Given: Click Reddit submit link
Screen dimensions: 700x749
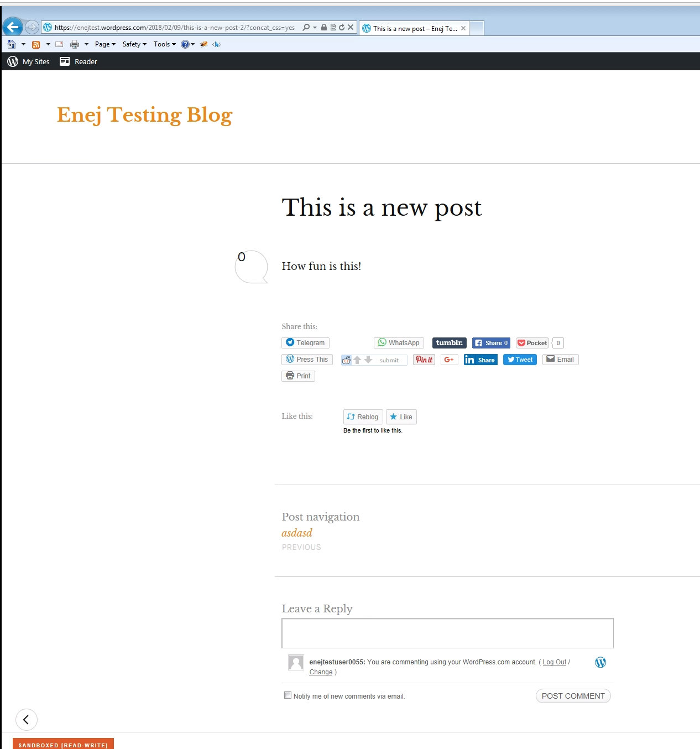Looking at the screenshot, I should (389, 360).
